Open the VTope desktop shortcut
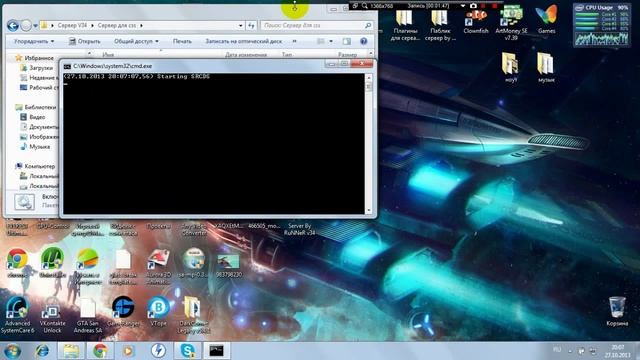This screenshot has height=360, width=640. point(158,311)
